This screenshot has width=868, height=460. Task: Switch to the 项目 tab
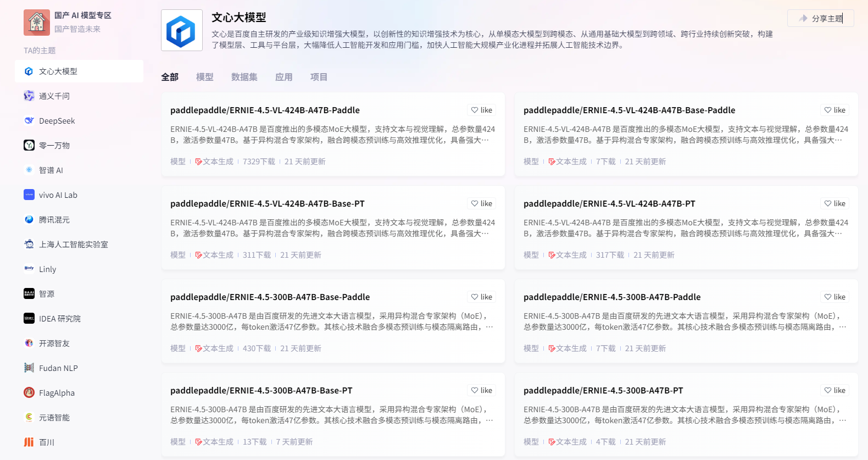click(x=319, y=77)
